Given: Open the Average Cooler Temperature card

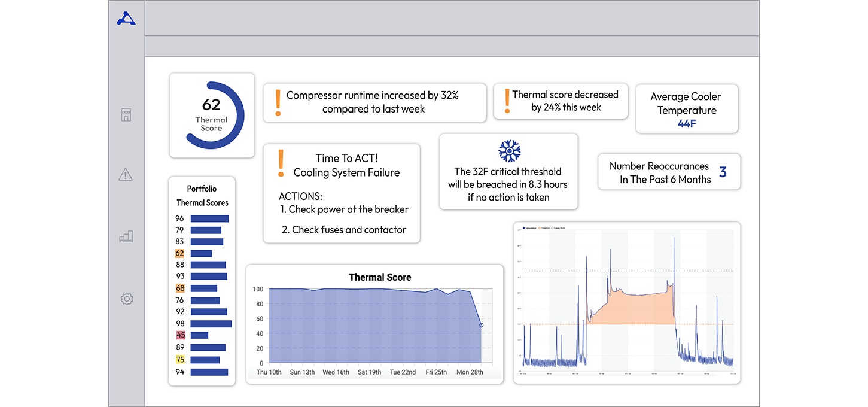Looking at the screenshot, I should (686, 108).
